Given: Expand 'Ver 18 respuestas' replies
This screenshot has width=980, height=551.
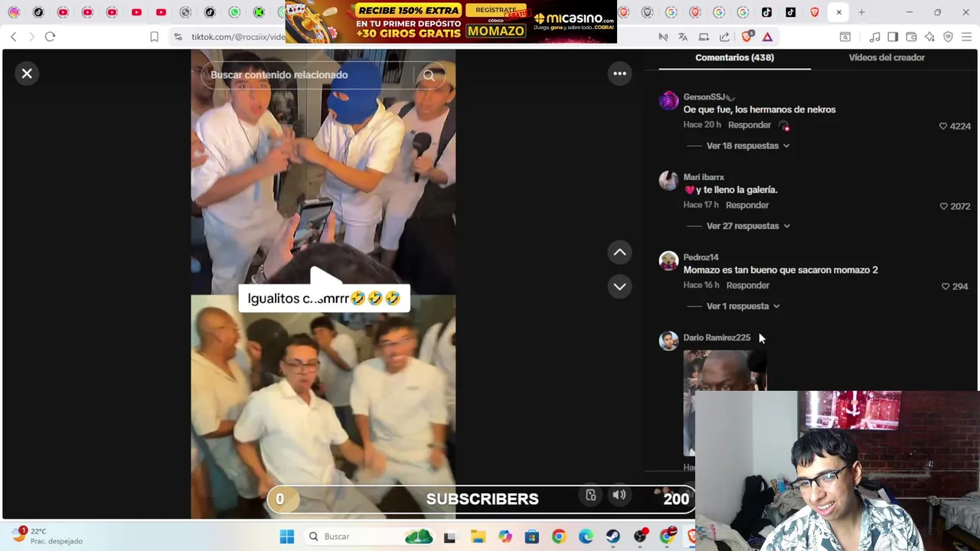Looking at the screenshot, I should (748, 145).
